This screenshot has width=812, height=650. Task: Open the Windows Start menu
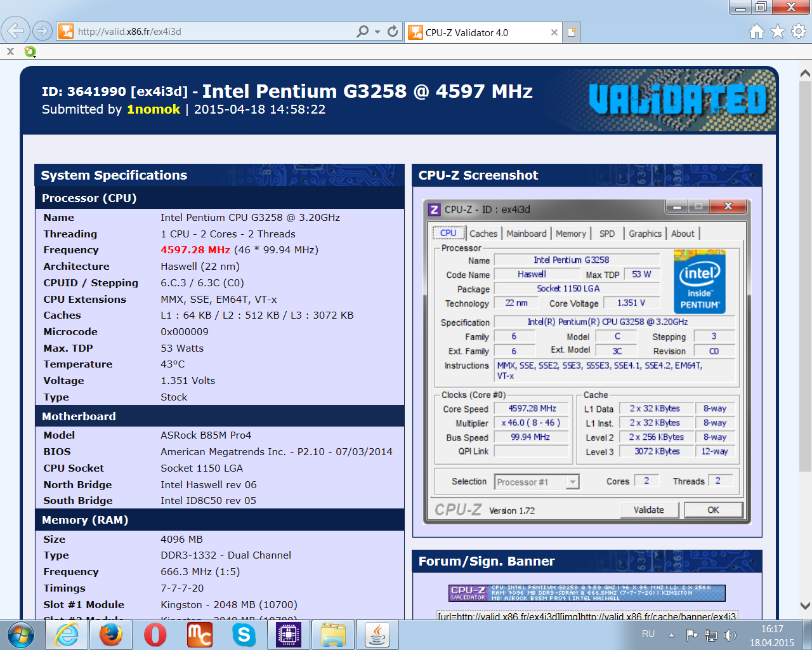click(21, 634)
